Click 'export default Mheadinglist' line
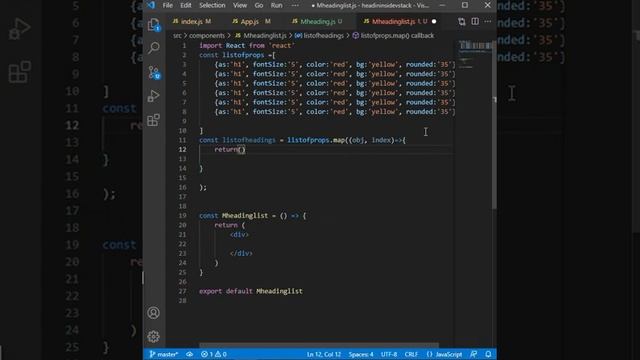This screenshot has width=640, height=360. 251,291
